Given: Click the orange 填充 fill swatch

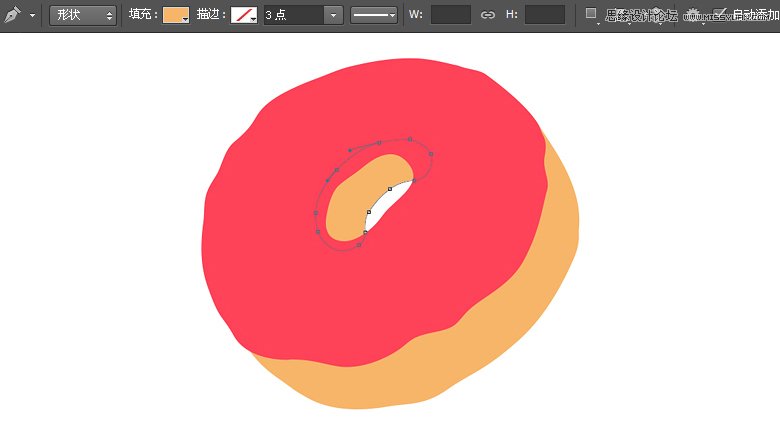Looking at the screenshot, I should click(x=175, y=15).
